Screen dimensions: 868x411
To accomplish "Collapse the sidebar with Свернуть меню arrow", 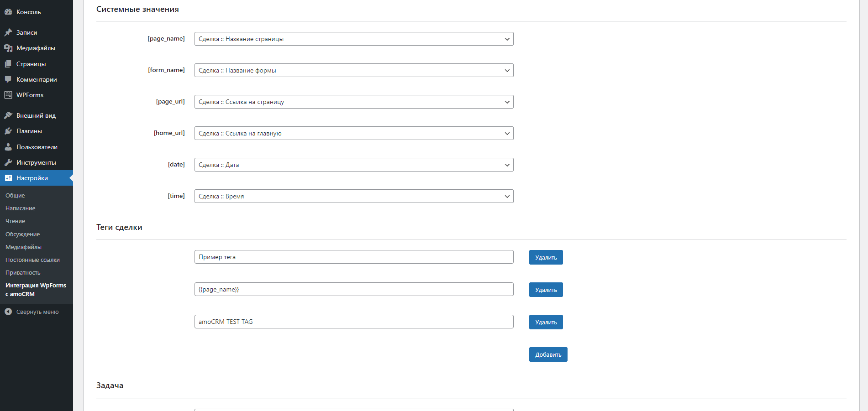I will (8, 312).
